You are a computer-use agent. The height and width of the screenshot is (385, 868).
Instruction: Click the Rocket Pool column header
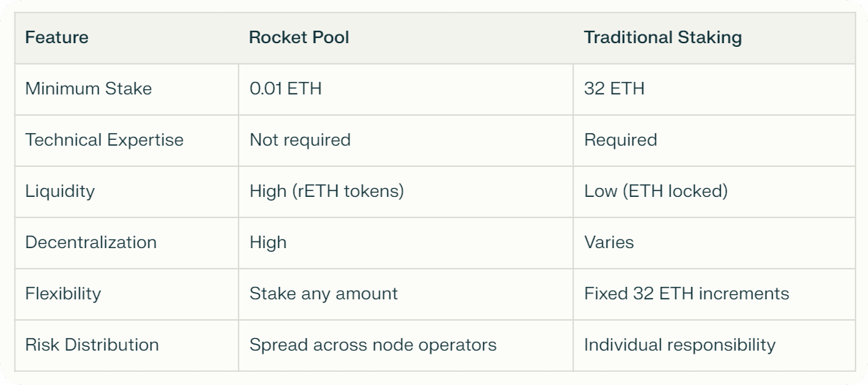(299, 37)
